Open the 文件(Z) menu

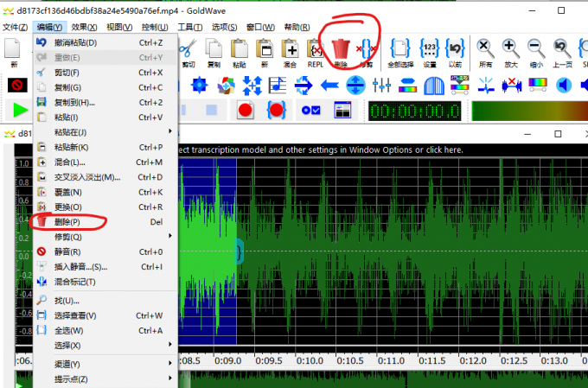click(x=15, y=27)
